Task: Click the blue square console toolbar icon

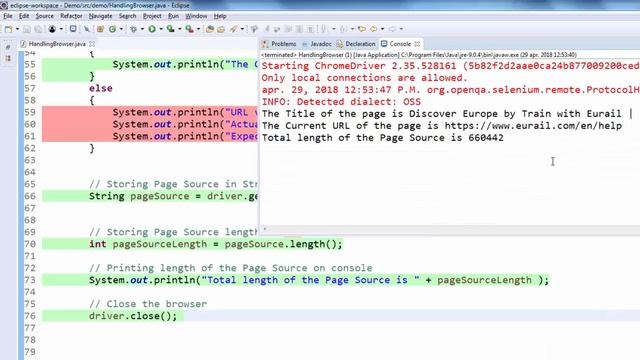Action: click(x=73, y=29)
